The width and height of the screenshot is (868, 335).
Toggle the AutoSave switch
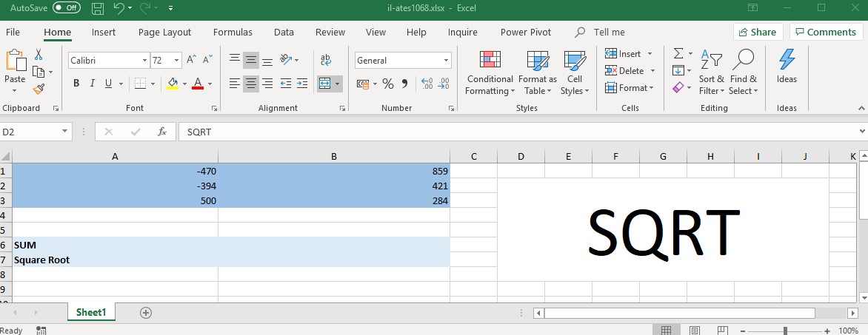point(67,7)
